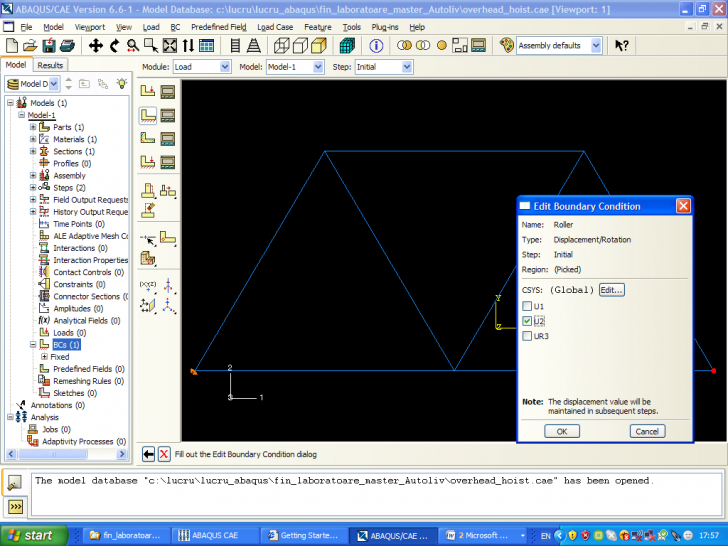Image resolution: width=728 pixels, height=546 pixels.
Task: Uncheck the U2 checkbox
Action: [527, 321]
